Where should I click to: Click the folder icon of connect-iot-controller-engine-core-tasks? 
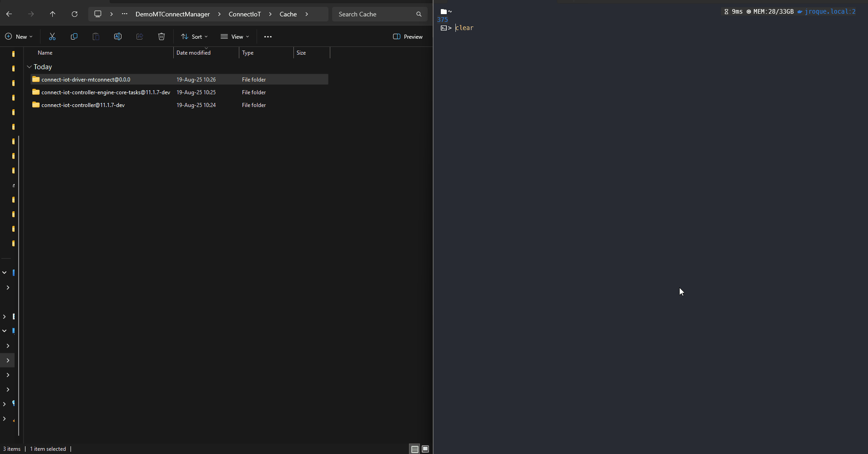pos(36,92)
